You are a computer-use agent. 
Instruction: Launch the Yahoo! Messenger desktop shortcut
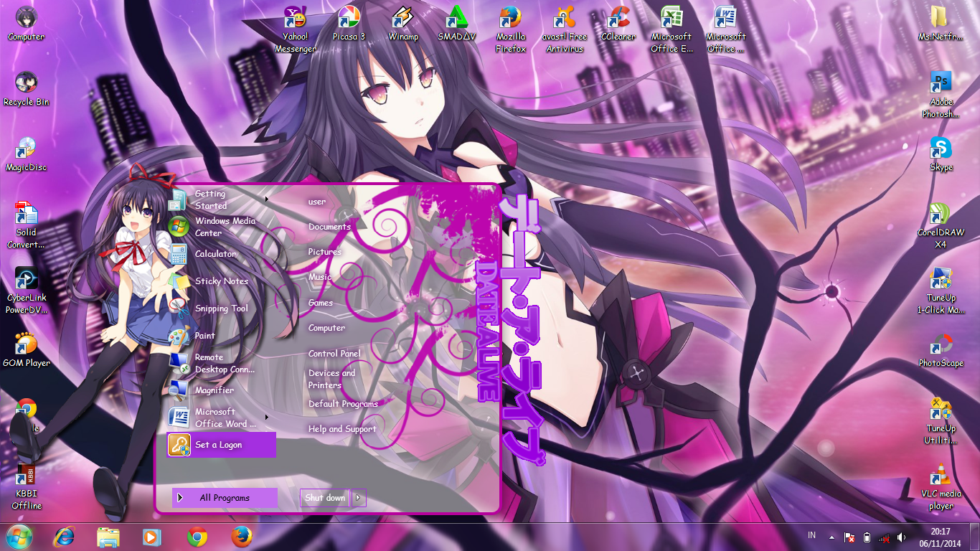[x=296, y=29]
